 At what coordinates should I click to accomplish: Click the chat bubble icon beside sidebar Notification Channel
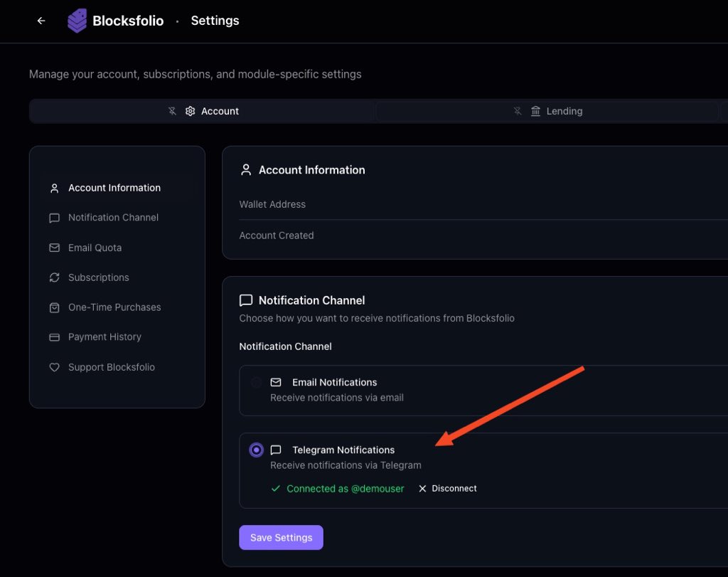pyautogui.click(x=54, y=218)
